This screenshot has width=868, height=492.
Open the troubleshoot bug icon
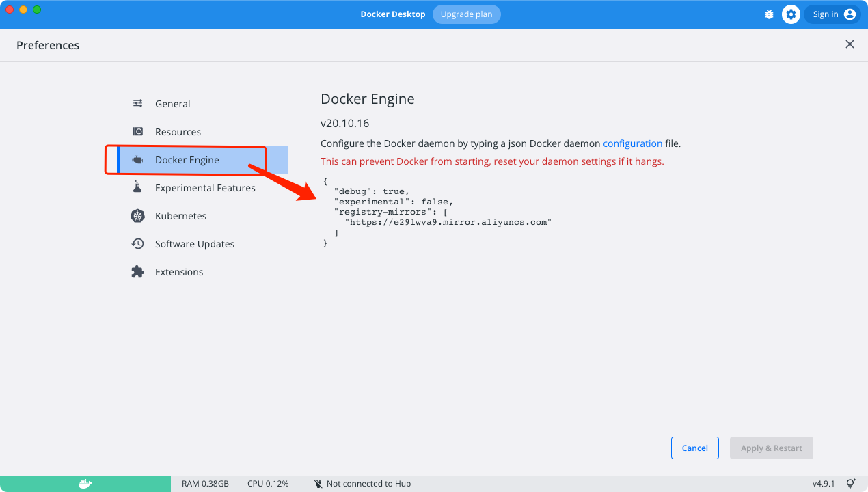[x=769, y=14]
